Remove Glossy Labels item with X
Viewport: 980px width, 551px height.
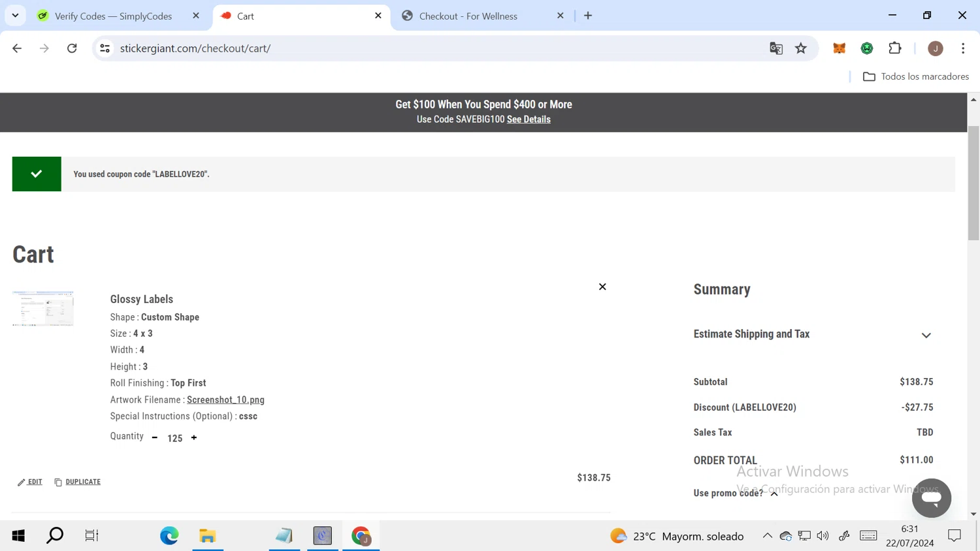click(602, 287)
